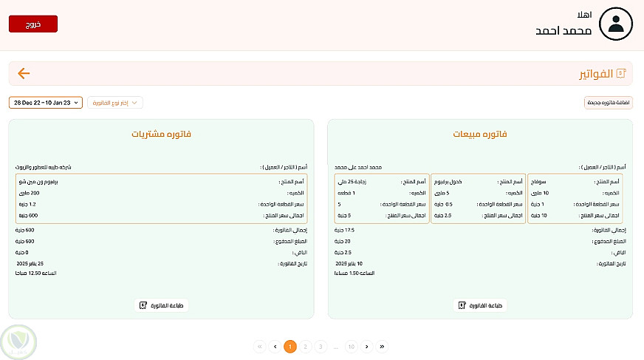Select page 10 in pagination
The height and width of the screenshot is (360, 644).
(x=351, y=346)
